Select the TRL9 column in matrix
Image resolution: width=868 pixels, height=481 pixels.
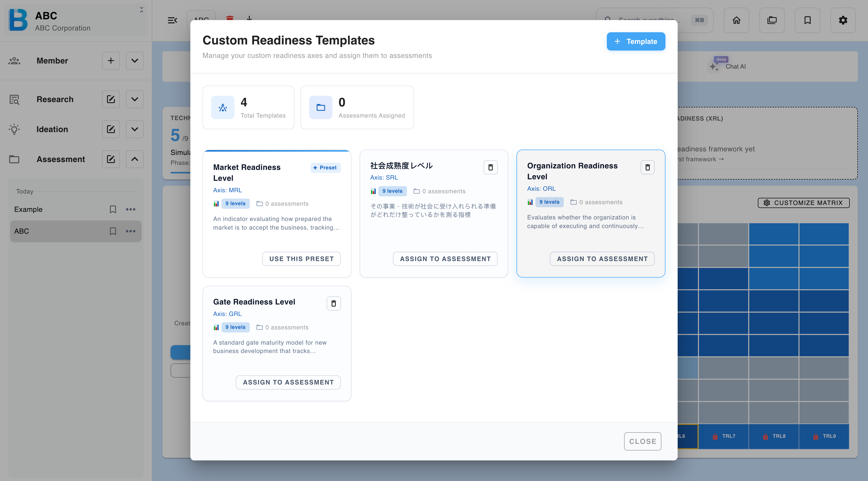coord(824,436)
